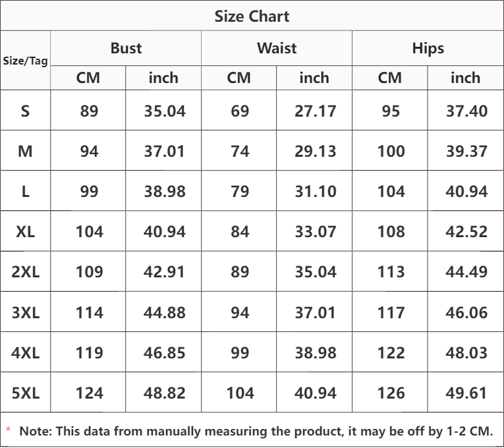Image resolution: width=504 pixels, height=448 pixels.
Task: Click the 29.13 waist inch value for M
Action: 315,152
